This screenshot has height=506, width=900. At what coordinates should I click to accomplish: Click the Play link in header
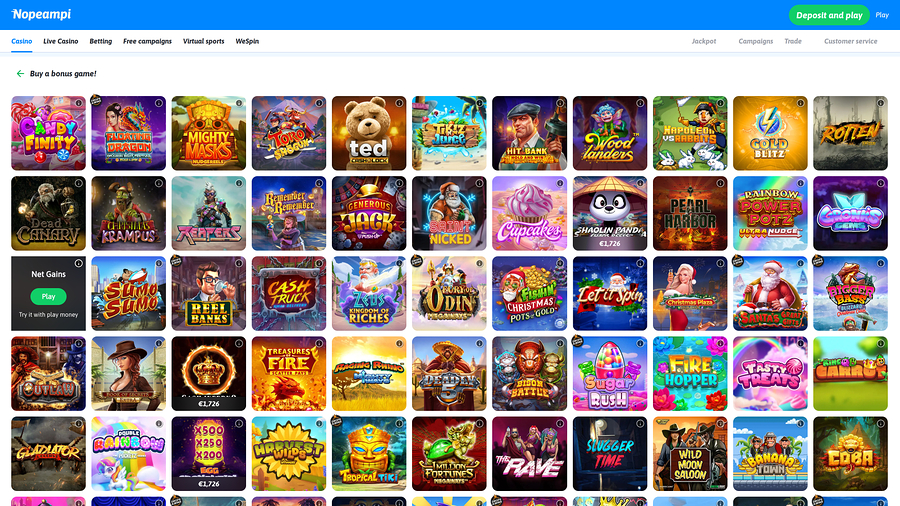(882, 15)
